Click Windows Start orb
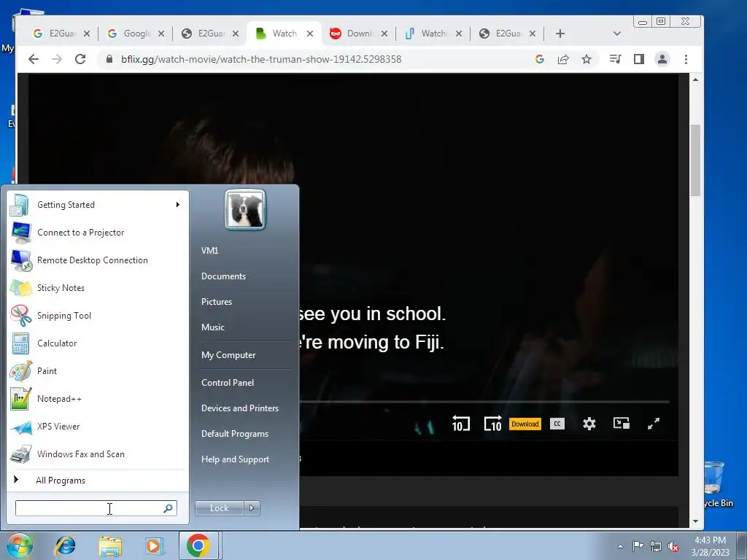 pyautogui.click(x=18, y=545)
